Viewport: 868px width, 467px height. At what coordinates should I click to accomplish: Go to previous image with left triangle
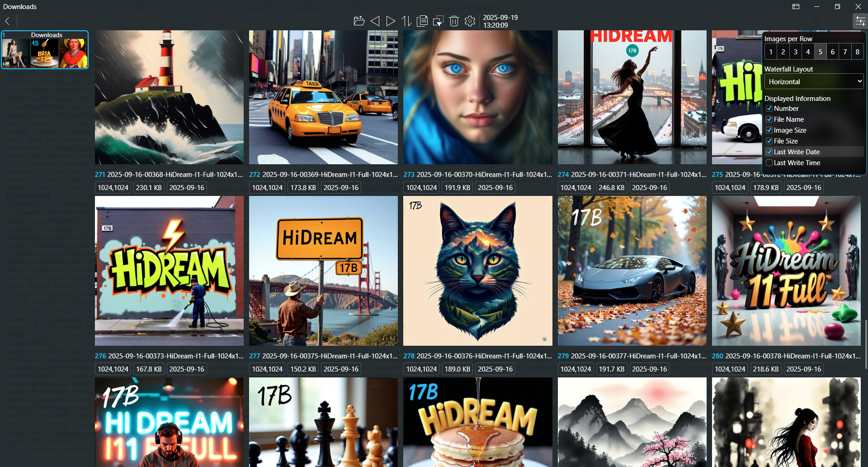pos(375,21)
